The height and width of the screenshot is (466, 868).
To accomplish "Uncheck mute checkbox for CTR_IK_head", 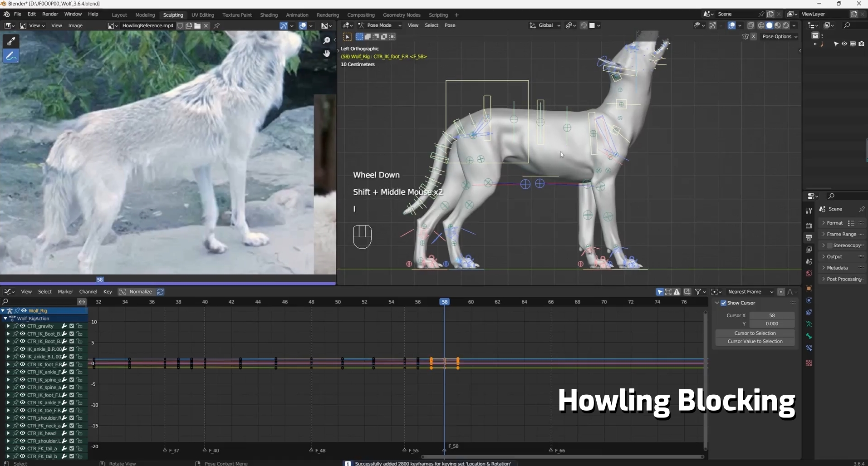I will (x=72, y=433).
